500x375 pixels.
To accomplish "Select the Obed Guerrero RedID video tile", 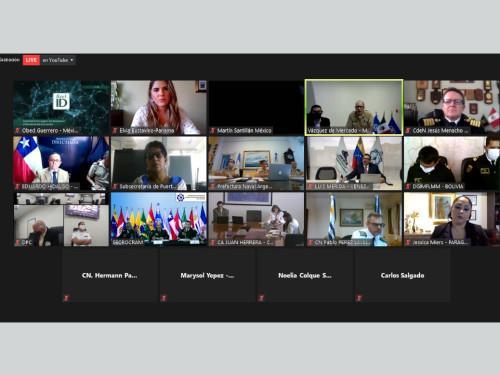I will click(61, 107).
